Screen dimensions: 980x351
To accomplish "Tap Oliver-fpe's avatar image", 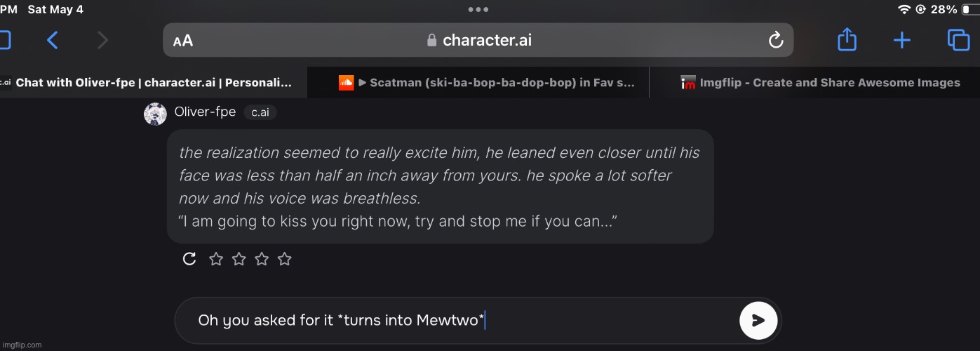I will [155, 114].
